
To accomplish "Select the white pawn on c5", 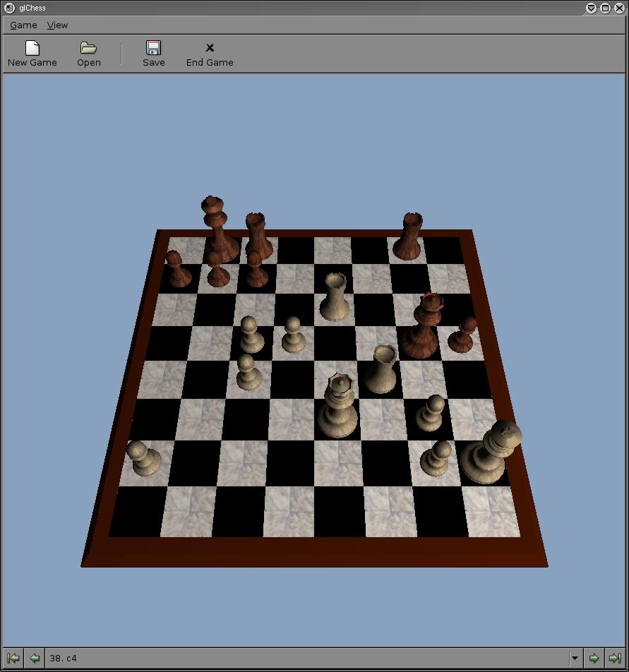I will point(251,335).
